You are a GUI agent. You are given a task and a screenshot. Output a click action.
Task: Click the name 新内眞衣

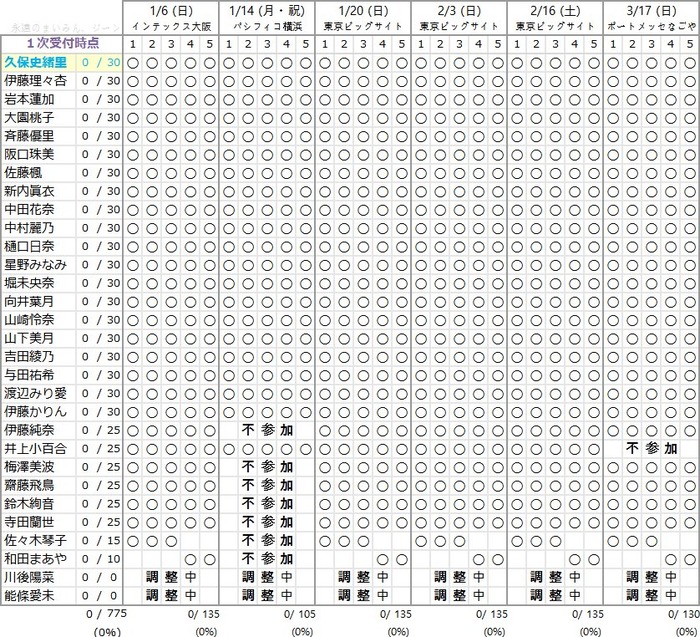coord(29,191)
